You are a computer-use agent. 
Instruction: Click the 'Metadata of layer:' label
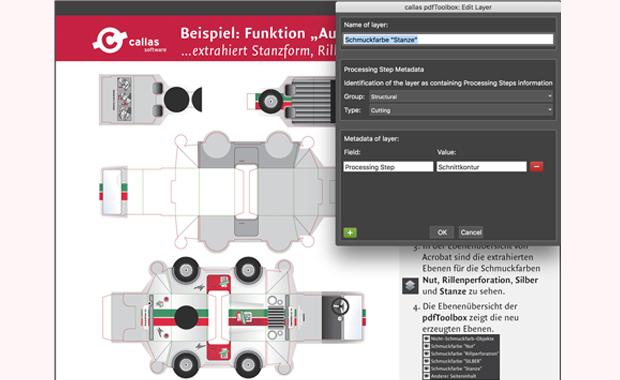[371, 139]
